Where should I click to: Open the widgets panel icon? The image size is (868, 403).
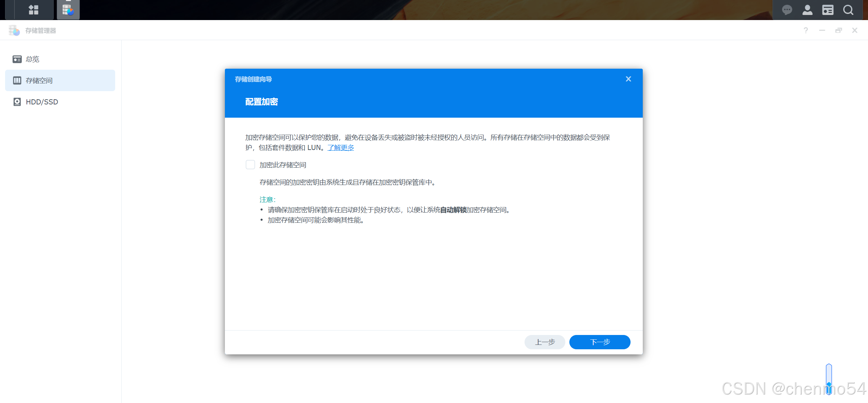click(828, 10)
